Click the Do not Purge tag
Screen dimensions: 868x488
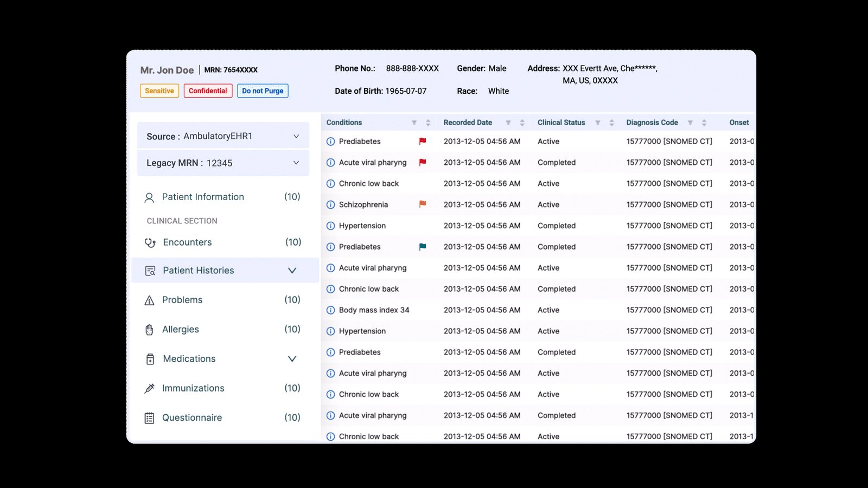[263, 91]
